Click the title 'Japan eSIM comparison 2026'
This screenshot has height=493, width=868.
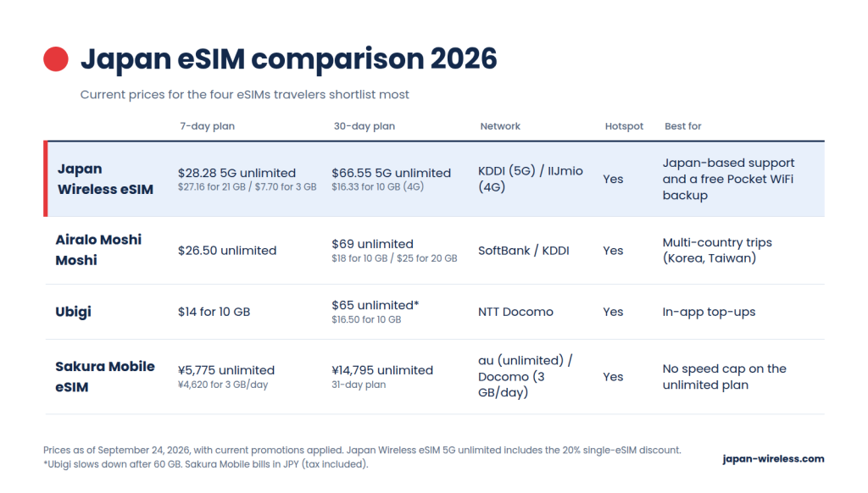point(288,59)
